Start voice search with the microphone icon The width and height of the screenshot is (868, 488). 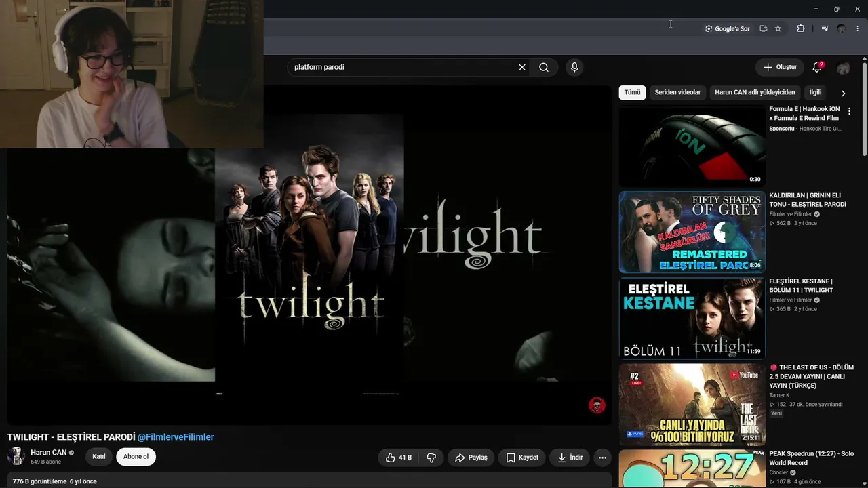pos(574,67)
